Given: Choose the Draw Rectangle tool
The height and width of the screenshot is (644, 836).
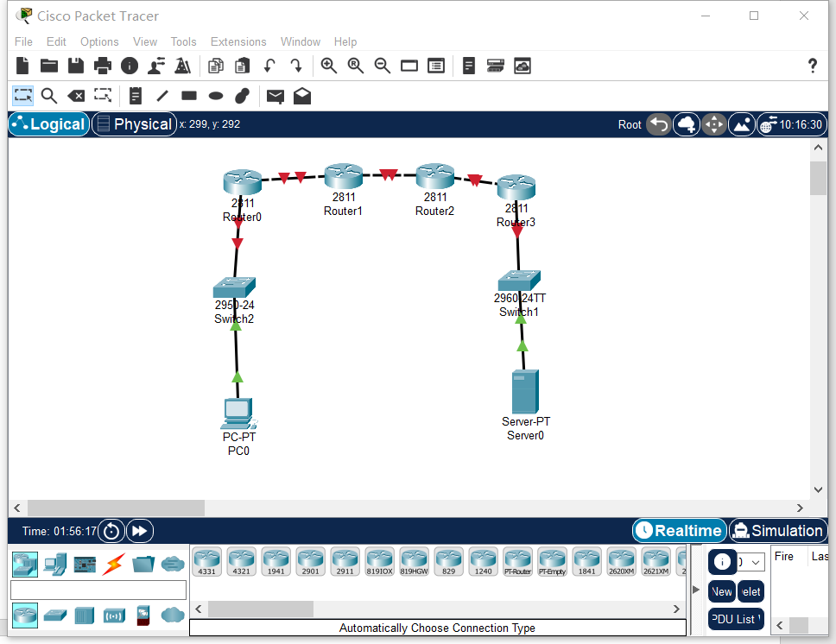Looking at the screenshot, I should point(189,96).
